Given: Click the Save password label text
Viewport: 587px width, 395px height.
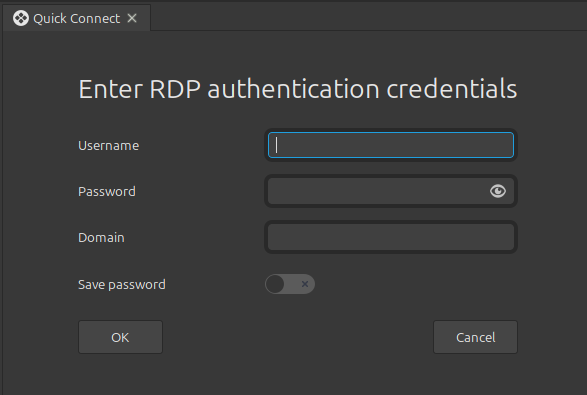Looking at the screenshot, I should pyautogui.click(x=122, y=285).
